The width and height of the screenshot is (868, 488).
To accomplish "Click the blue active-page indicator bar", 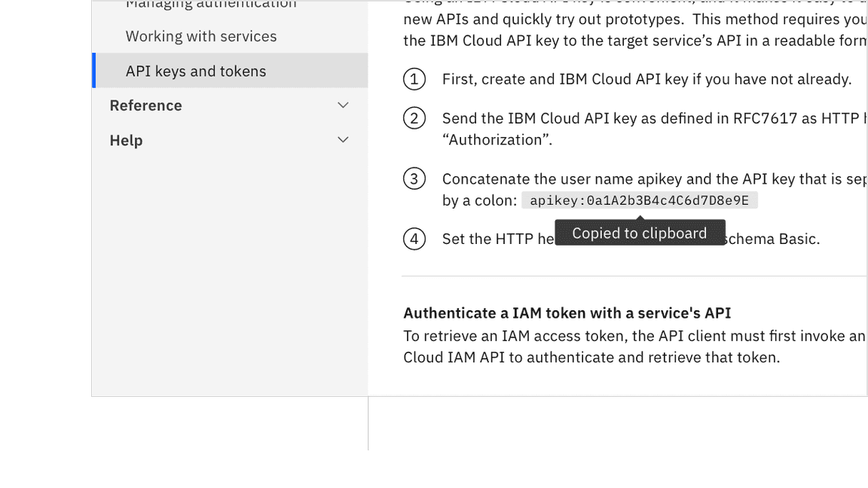I will pos(93,71).
